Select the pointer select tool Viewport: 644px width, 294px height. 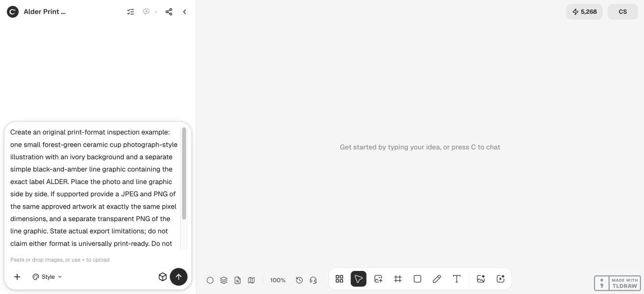pos(359,279)
